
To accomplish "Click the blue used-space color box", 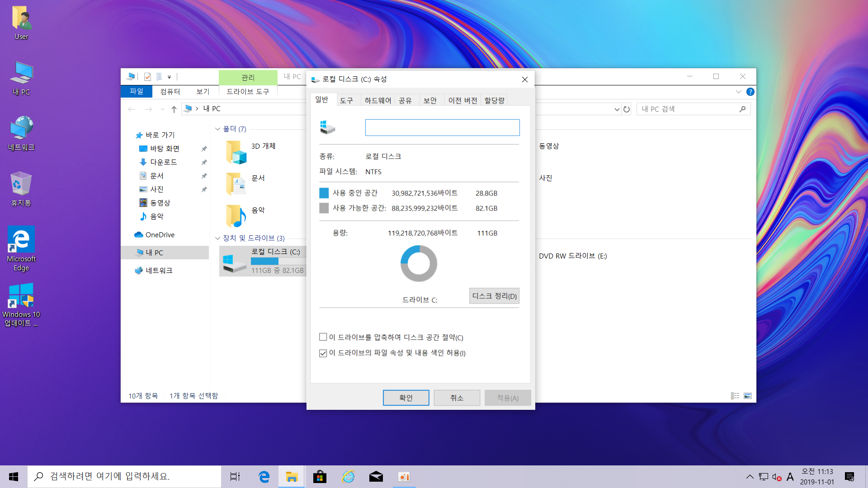I will [x=324, y=193].
